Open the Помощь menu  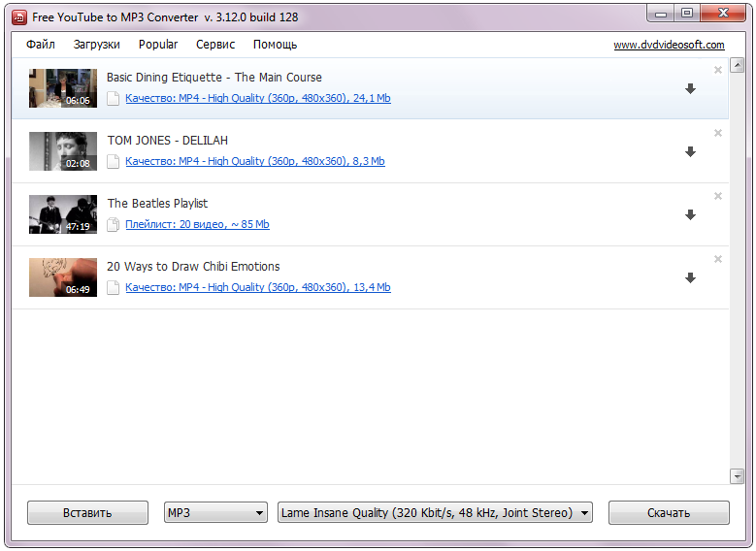tap(275, 45)
